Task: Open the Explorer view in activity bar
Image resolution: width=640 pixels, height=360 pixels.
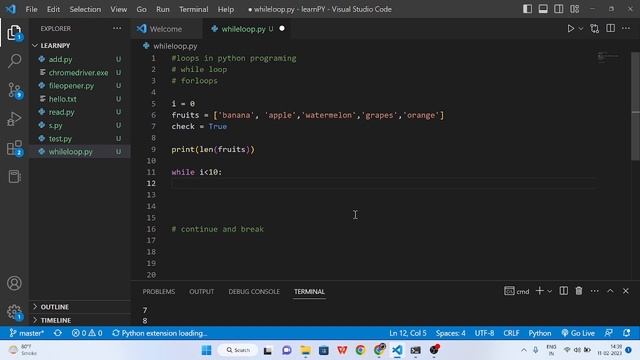Action: pyautogui.click(x=14, y=33)
